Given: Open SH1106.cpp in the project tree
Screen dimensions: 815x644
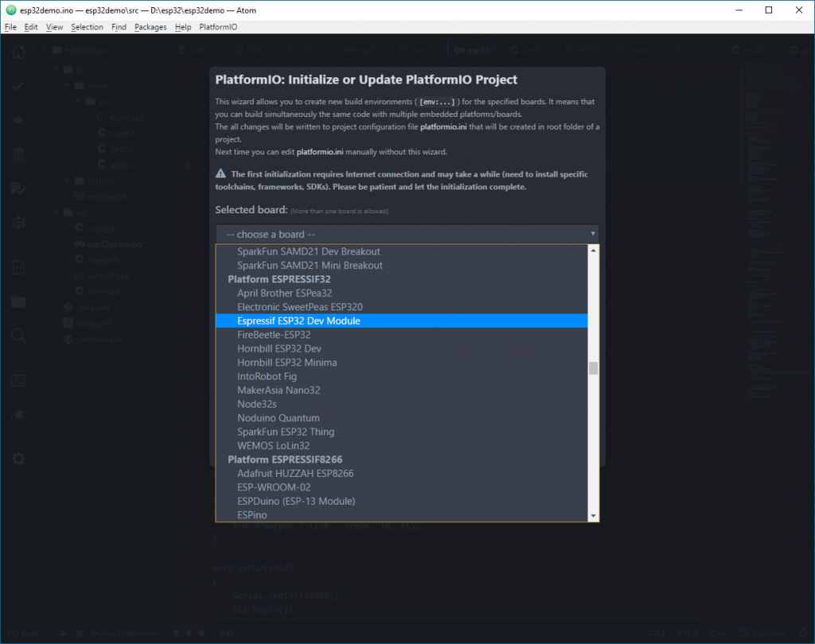Looking at the screenshot, I should point(108,276).
